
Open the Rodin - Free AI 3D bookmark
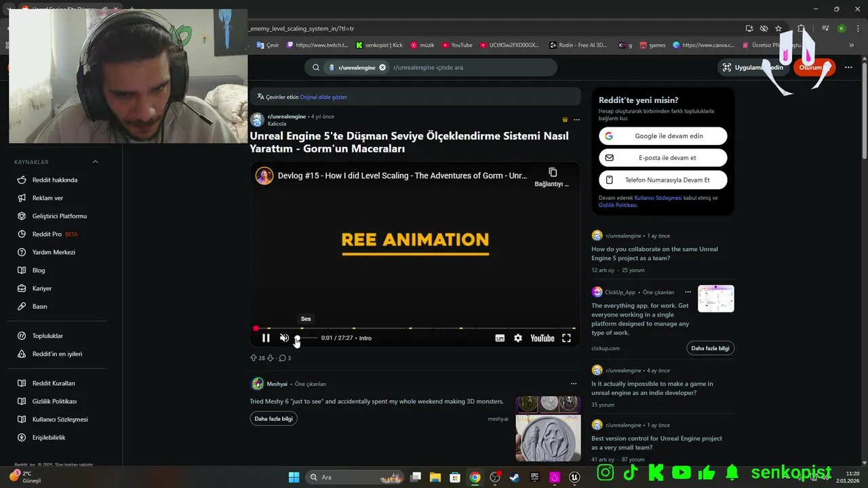tap(578, 45)
